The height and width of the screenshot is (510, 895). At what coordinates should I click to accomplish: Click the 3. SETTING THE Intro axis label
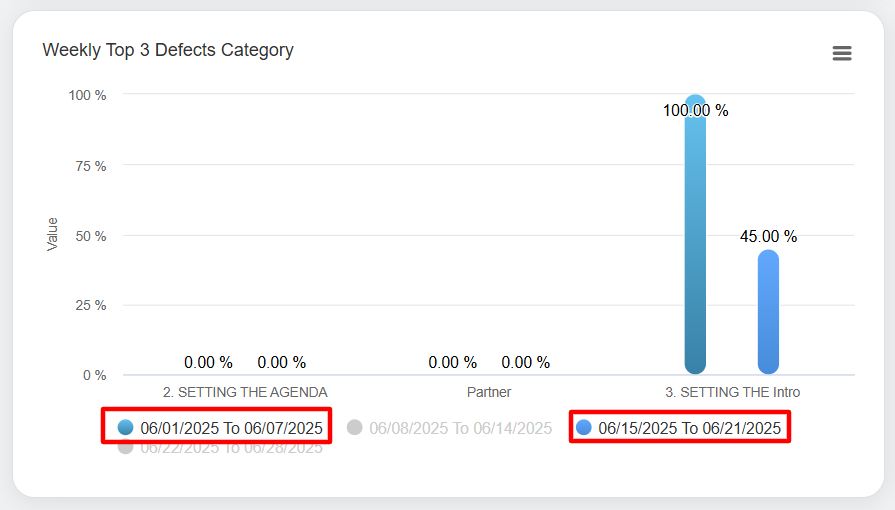click(x=732, y=392)
